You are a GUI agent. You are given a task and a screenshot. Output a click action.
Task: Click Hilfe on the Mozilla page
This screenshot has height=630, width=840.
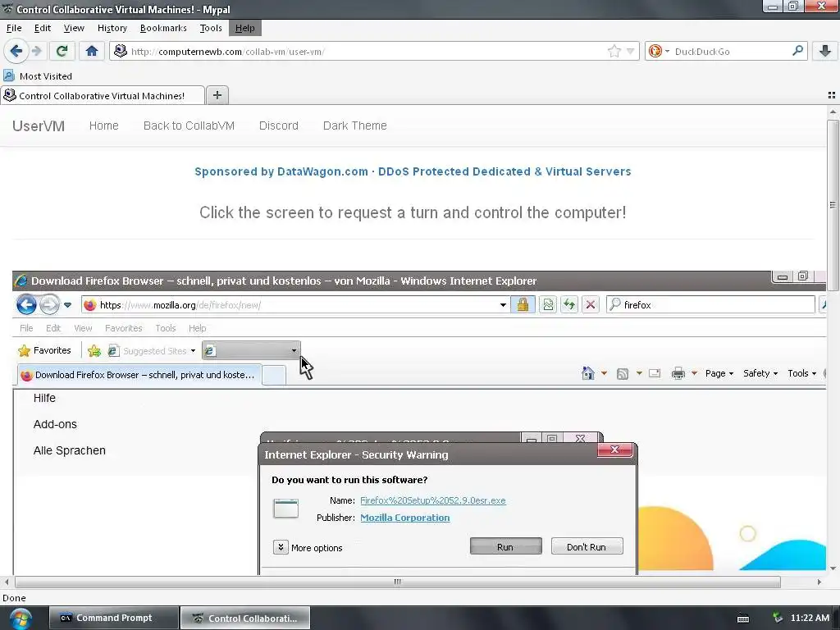[44, 398]
